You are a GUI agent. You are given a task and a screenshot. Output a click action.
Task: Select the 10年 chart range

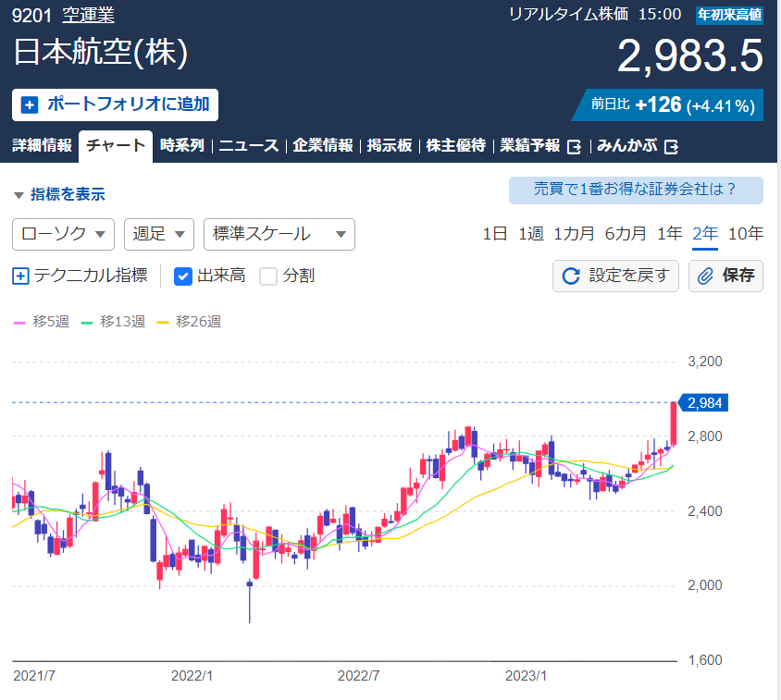coord(746,234)
